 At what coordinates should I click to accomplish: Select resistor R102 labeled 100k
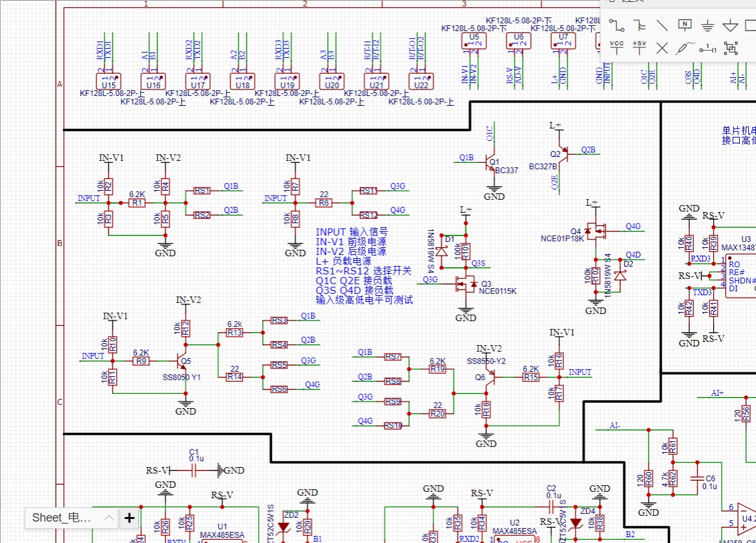pyautogui.click(x=596, y=276)
